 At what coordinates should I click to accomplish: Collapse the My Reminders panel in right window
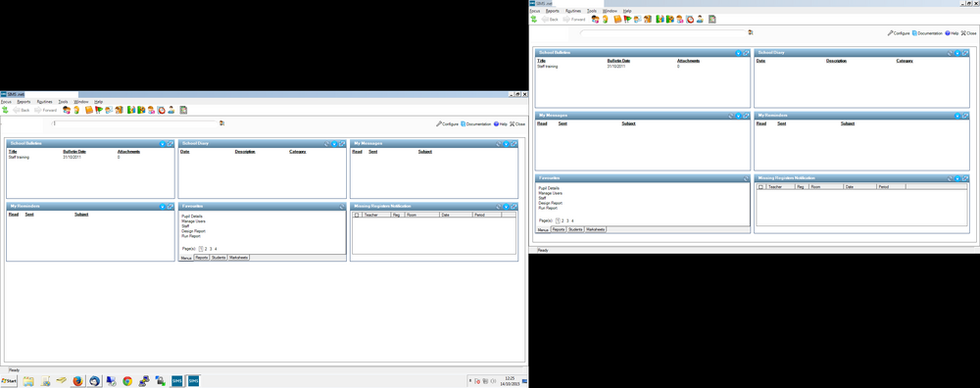click(956, 116)
